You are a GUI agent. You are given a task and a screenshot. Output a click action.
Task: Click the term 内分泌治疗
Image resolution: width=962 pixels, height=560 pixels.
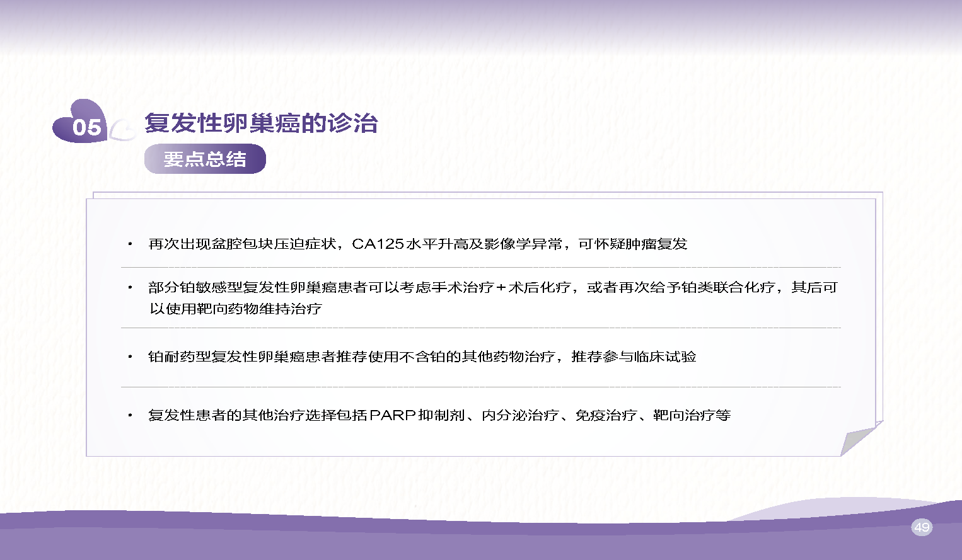(520, 415)
